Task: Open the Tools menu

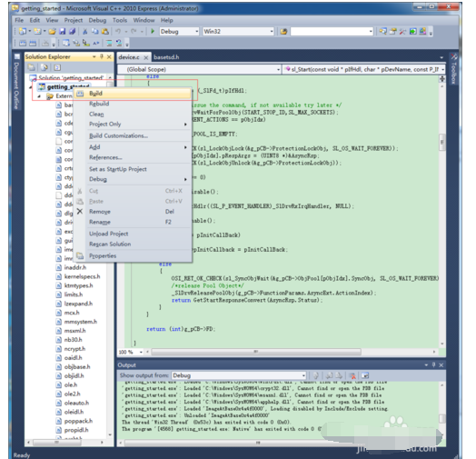Action: click(120, 20)
